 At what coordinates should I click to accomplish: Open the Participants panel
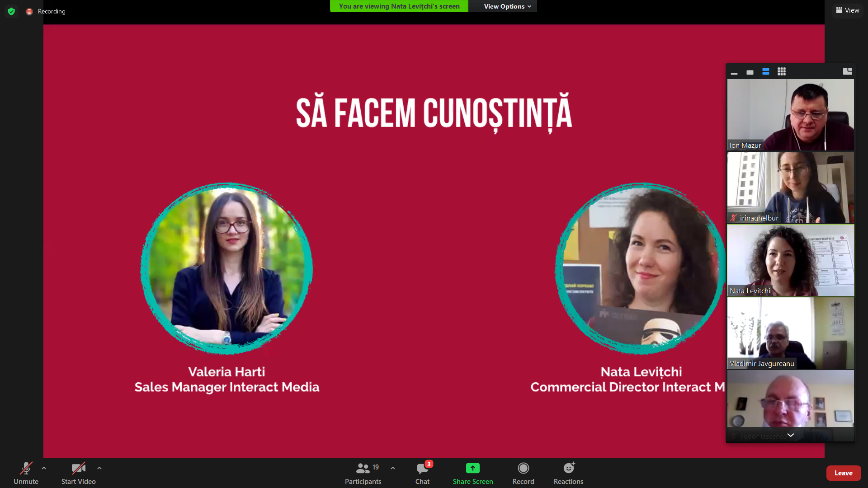pyautogui.click(x=363, y=473)
